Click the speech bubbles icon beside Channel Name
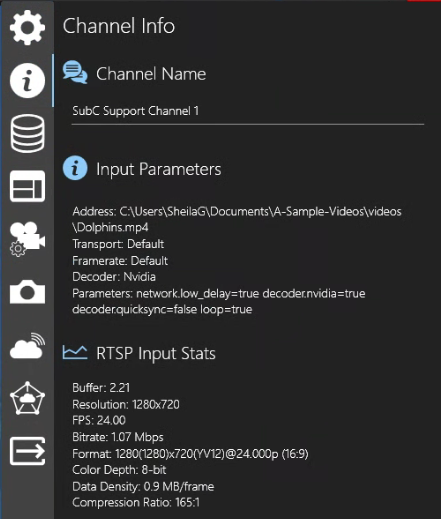Viewport: 441px width, 519px height. (x=75, y=72)
